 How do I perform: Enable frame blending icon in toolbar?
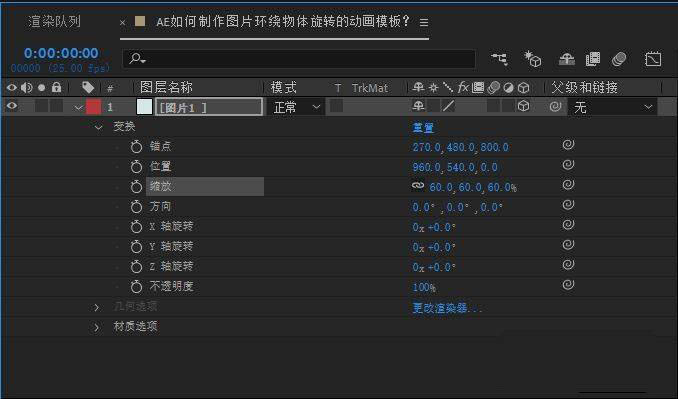(x=593, y=59)
